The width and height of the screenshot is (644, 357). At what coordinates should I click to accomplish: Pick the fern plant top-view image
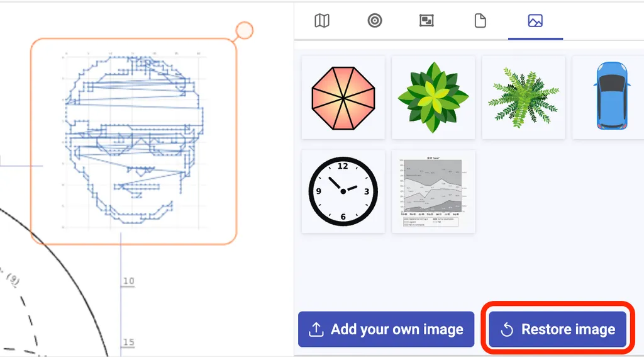(523, 98)
